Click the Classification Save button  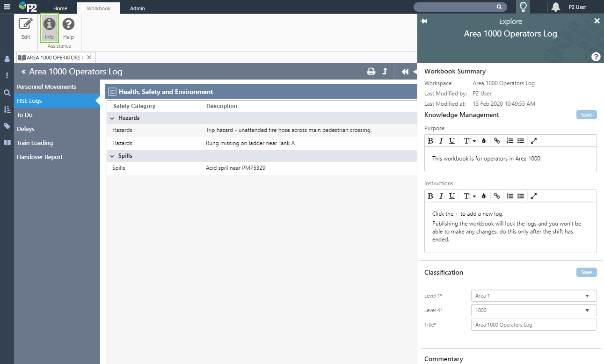(586, 272)
